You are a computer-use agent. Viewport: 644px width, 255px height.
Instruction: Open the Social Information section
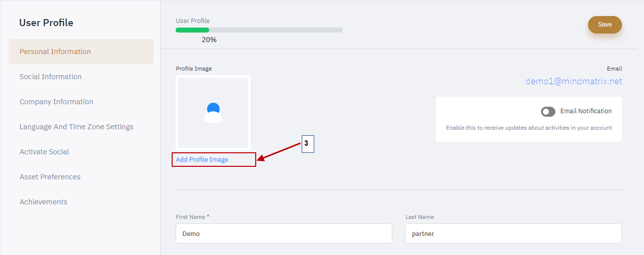pyautogui.click(x=51, y=77)
